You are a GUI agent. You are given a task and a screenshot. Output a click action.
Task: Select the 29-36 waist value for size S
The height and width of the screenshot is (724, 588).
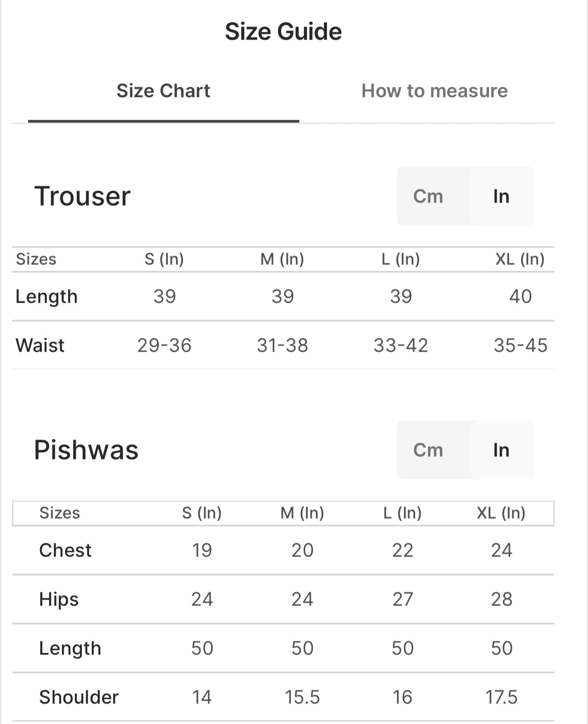pos(164,345)
